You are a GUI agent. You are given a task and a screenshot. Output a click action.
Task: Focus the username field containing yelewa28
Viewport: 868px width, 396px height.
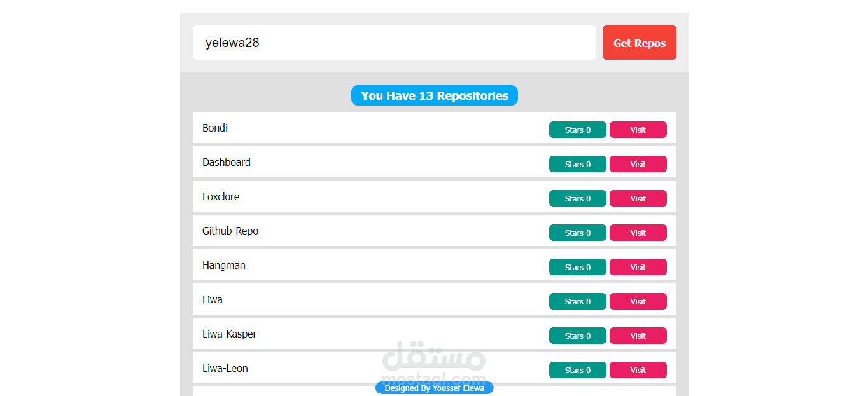(x=394, y=43)
